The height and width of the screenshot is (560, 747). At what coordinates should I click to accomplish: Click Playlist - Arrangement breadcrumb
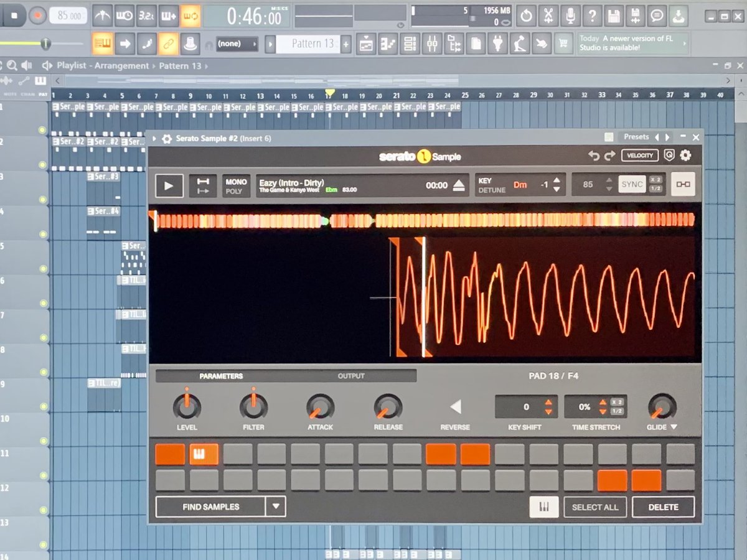[103, 65]
